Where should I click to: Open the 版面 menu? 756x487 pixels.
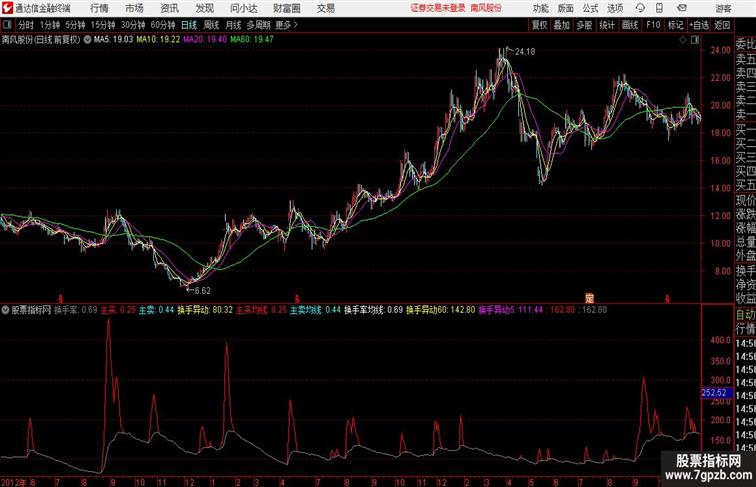point(565,8)
